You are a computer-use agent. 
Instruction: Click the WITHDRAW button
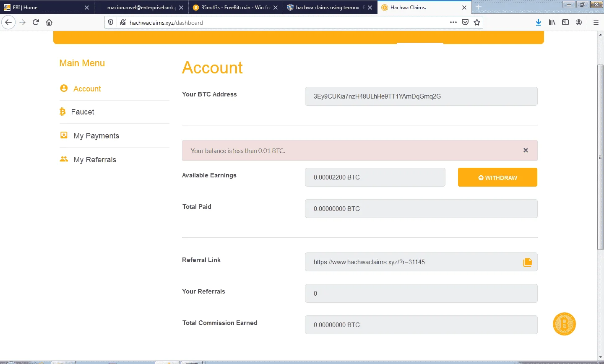[497, 177]
